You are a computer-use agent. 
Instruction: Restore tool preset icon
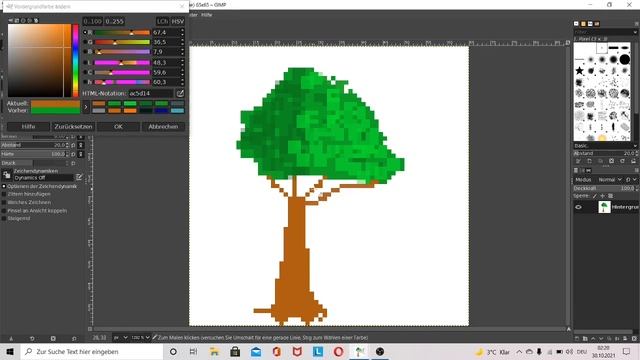click(x=32, y=338)
